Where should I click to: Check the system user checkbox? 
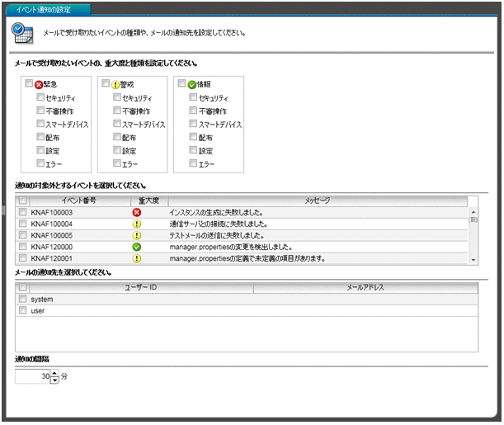click(23, 299)
